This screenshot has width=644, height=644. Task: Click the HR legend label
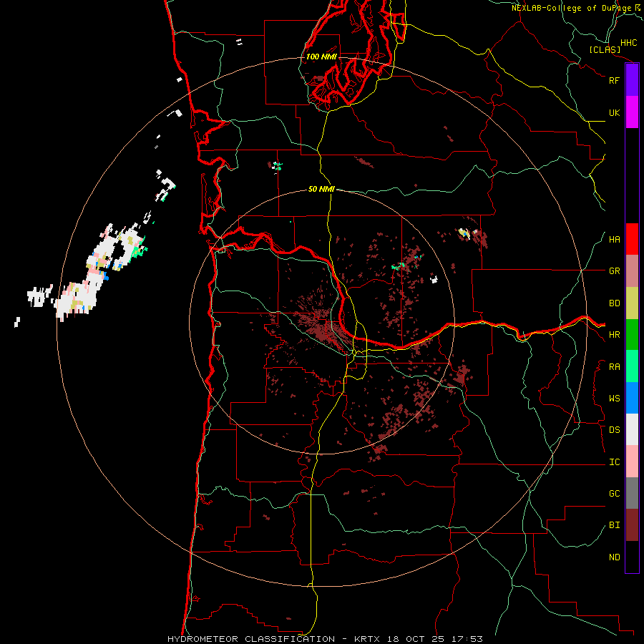[x=615, y=335]
